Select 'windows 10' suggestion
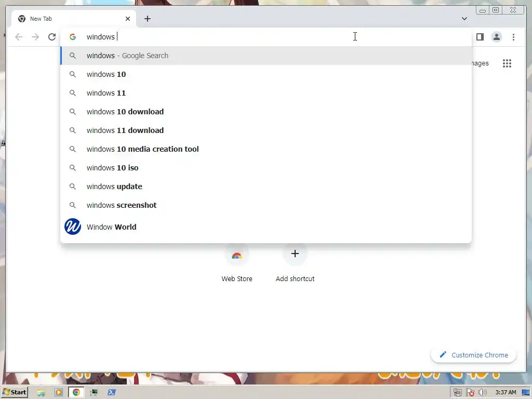The image size is (532, 399). click(266, 74)
